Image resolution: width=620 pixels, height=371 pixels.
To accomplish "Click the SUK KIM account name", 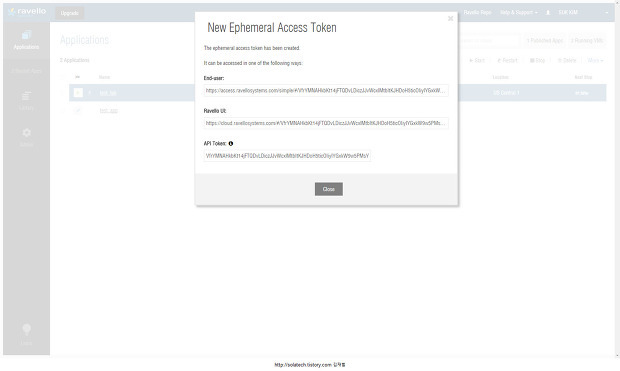I will (x=568, y=13).
